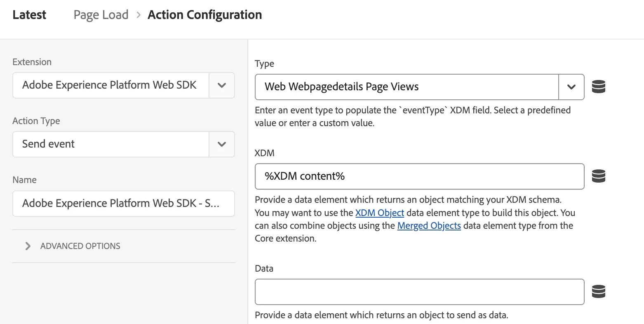This screenshot has width=644, height=324.
Task: Open the Type combo box chevron
Action: [x=571, y=87]
